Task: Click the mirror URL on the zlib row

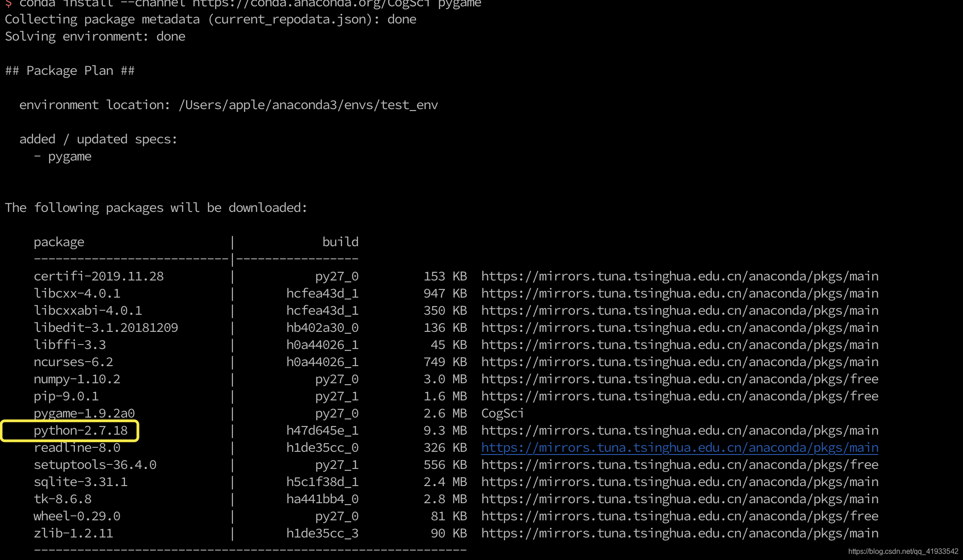Action: [x=680, y=533]
